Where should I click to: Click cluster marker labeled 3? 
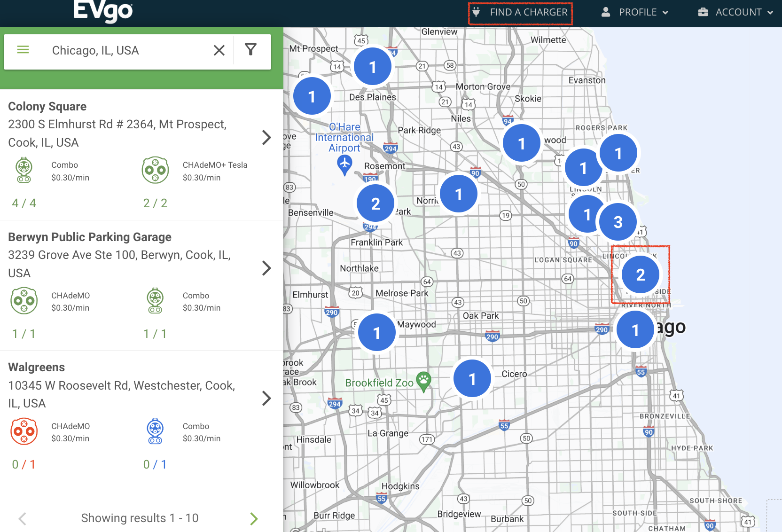pos(618,222)
